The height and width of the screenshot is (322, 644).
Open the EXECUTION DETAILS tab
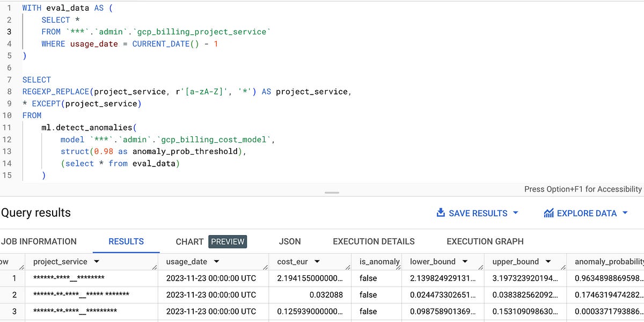(x=374, y=241)
